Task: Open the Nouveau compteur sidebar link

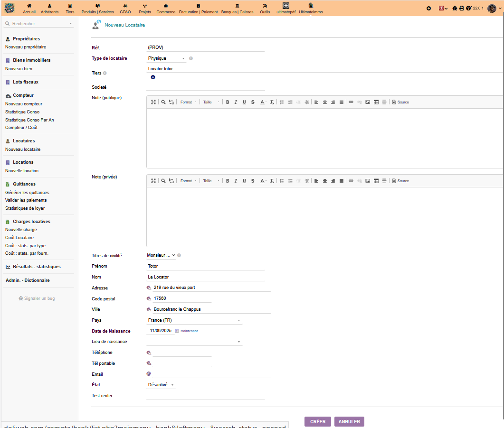Action: 24,104
